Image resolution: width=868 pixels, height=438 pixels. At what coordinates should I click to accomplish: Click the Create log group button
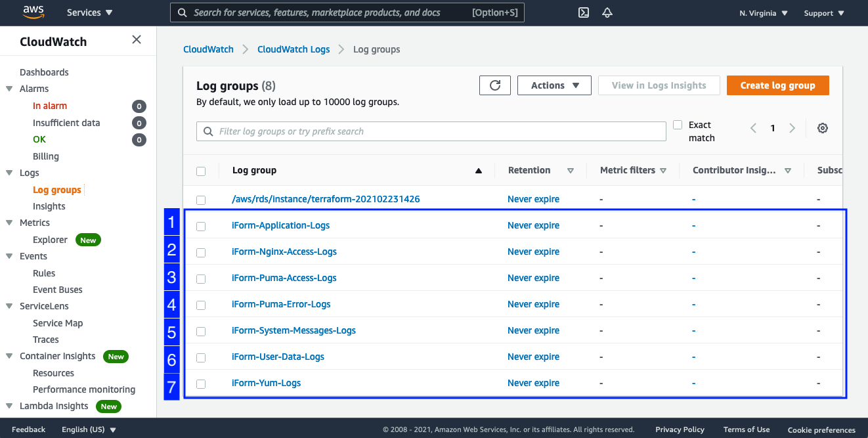777,85
